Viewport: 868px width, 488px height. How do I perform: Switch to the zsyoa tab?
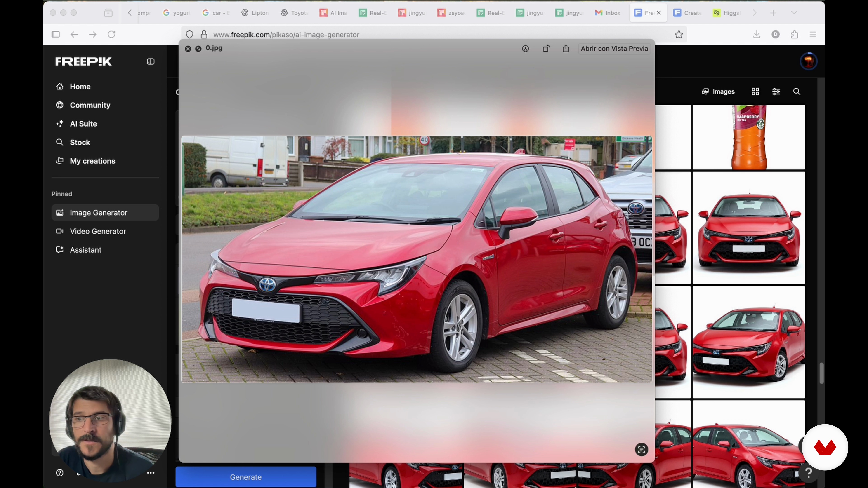click(452, 13)
